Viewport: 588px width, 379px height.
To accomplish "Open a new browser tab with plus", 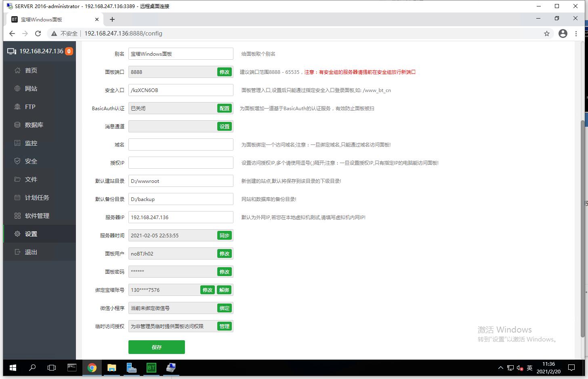I will [x=112, y=19].
